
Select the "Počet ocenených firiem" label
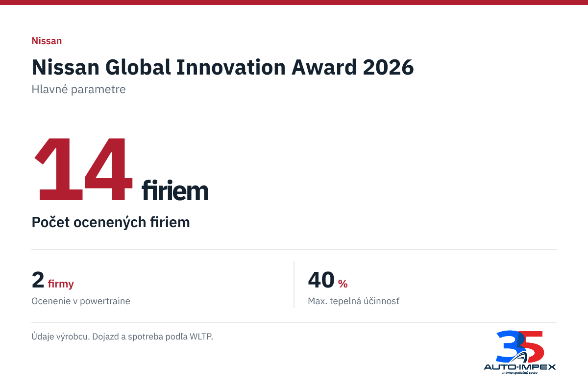point(111,222)
